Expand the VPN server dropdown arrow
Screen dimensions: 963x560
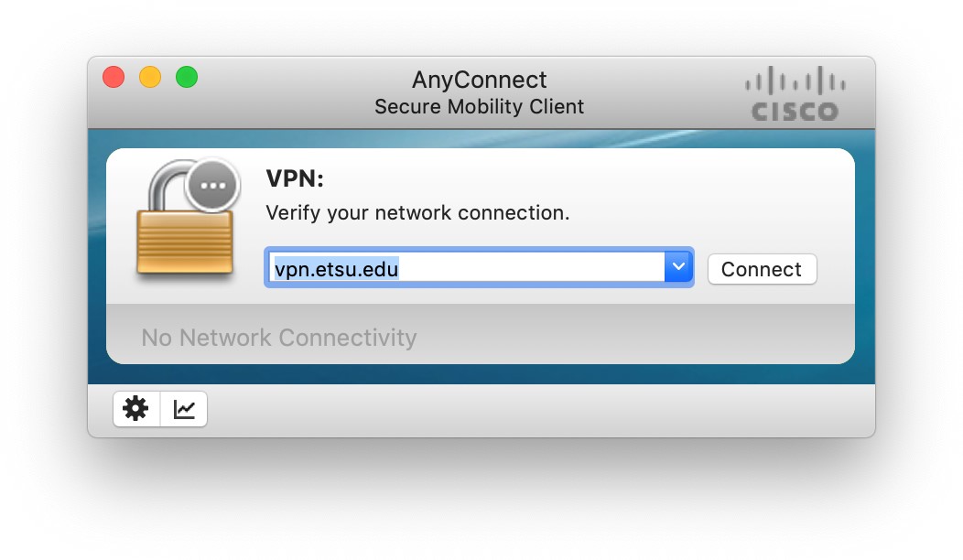(677, 267)
